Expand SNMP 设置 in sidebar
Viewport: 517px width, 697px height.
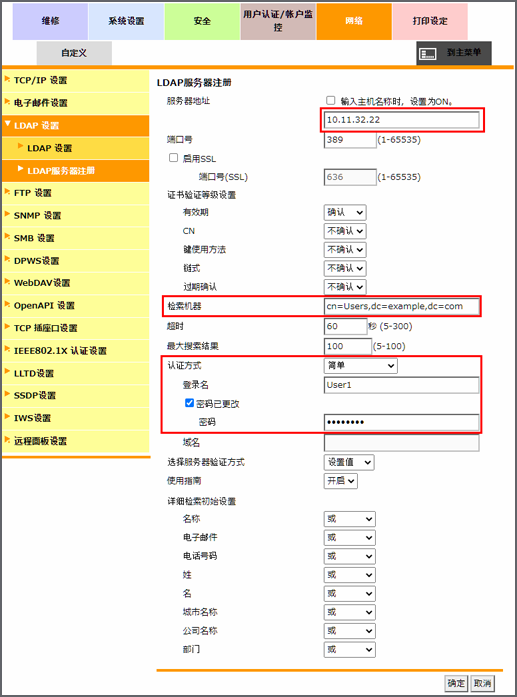pyautogui.click(x=76, y=216)
